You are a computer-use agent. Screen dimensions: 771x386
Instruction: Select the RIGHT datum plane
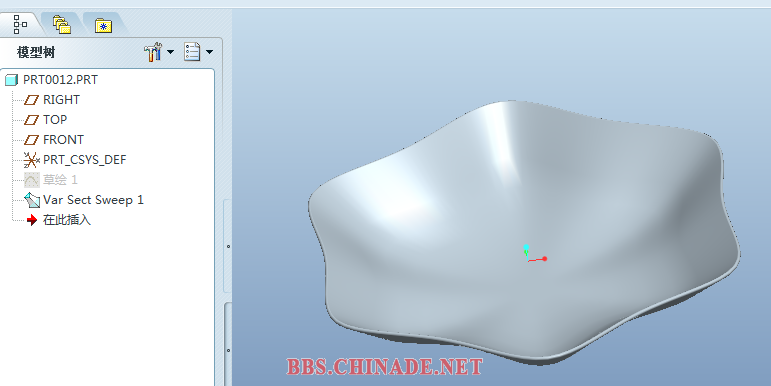(52, 100)
